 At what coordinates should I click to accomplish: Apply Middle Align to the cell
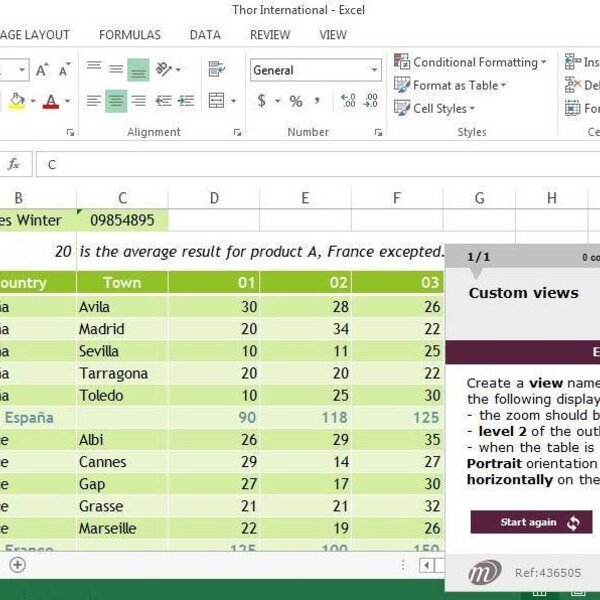[x=116, y=69]
